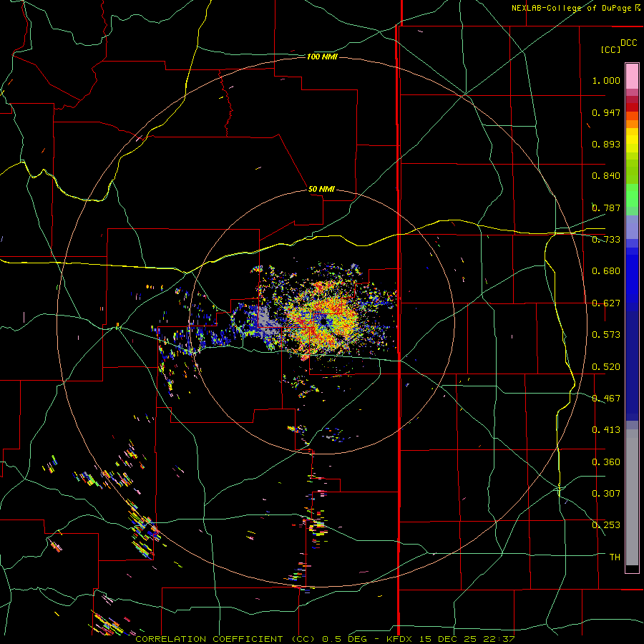Click the 100 NMI range ring label
Screen dimensions: 644x644
(322, 57)
